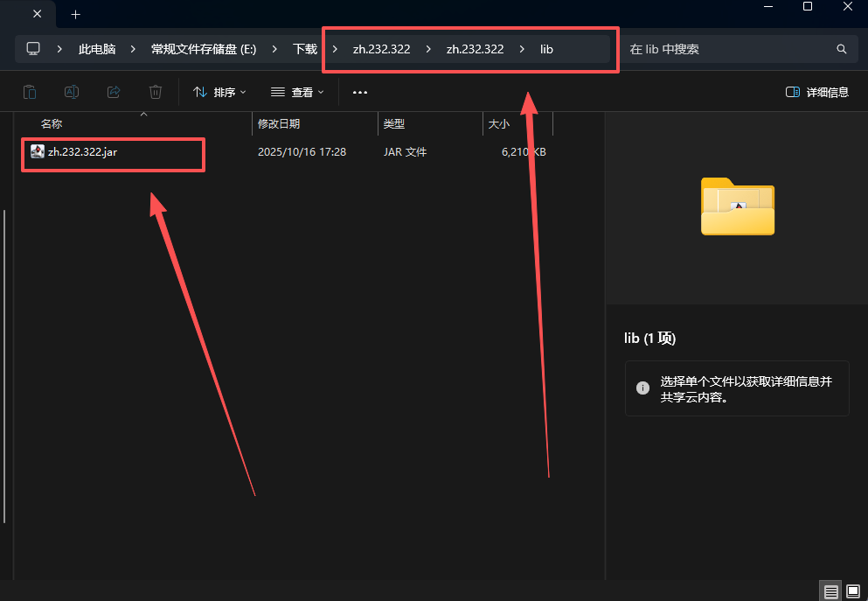Click the search magnifier icon
The width and height of the screenshot is (868, 601).
click(842, 50)
